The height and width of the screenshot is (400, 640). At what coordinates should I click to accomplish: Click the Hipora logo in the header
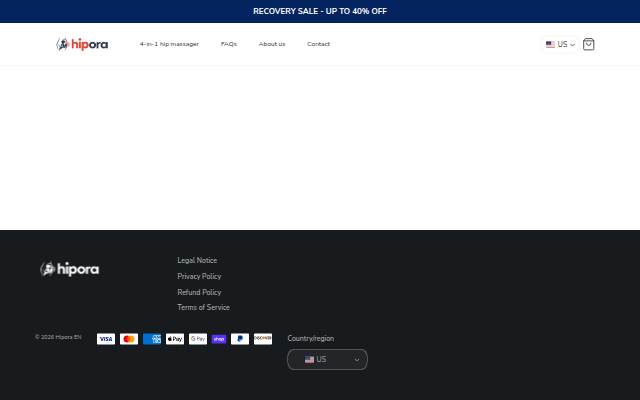pyautogui.click(x=82, y=44)
